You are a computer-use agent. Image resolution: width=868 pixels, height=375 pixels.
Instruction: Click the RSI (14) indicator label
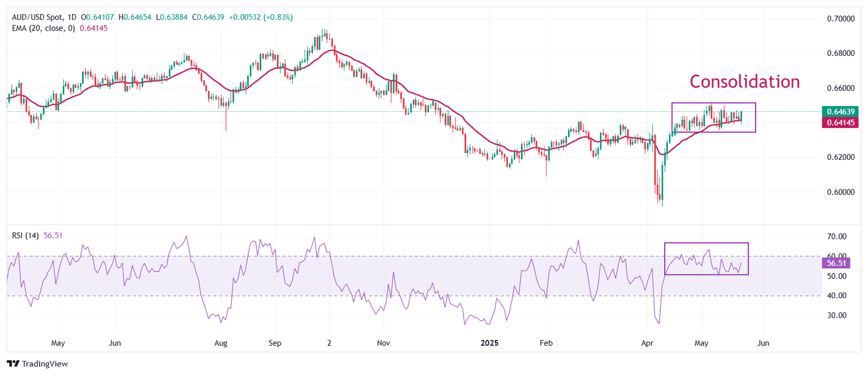(25, 236)
